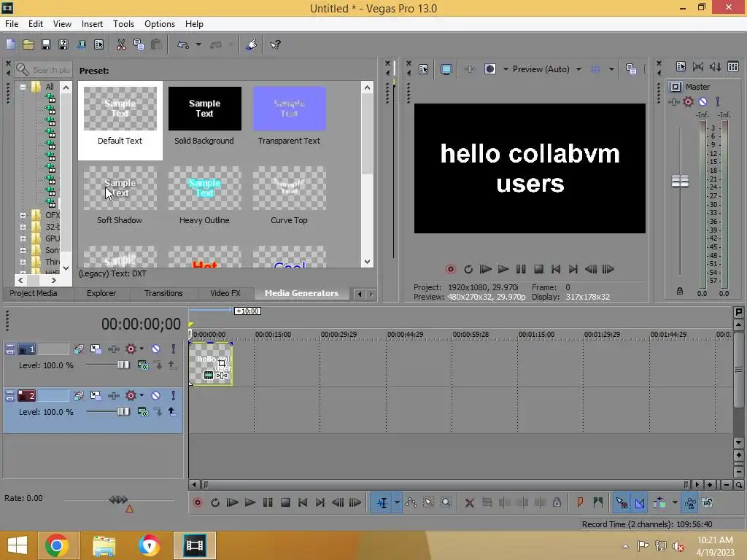The image size is (747, 560).
Task: Open Event Pan/Crop on the text clip
Action: (x=222, y=363)
